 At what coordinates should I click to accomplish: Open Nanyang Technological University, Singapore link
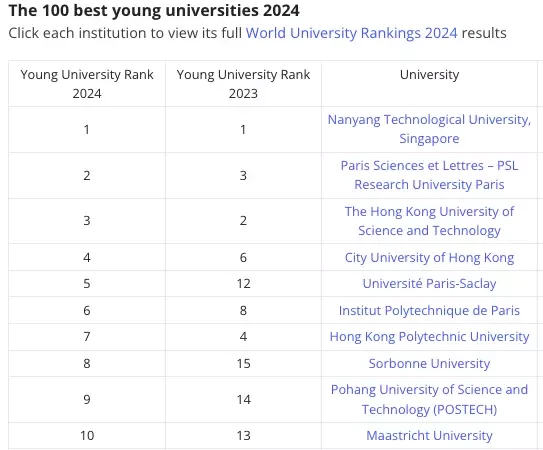pos(429,129)
